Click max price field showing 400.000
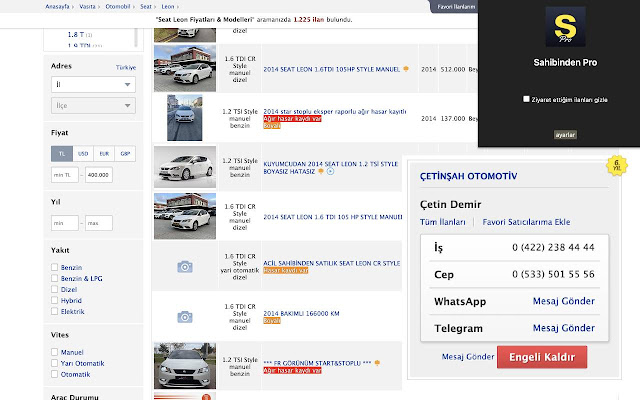 (x=99, y=175)
